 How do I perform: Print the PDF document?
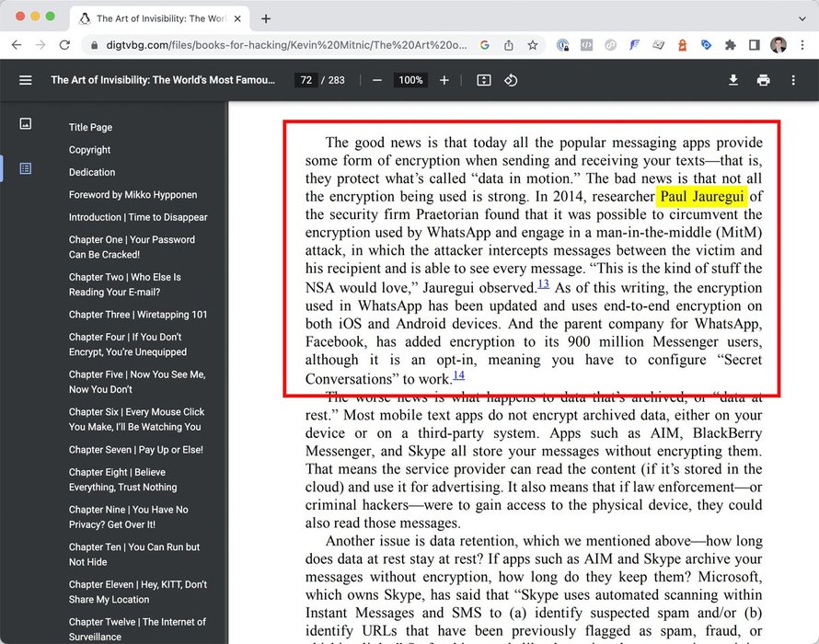(763, 80)
